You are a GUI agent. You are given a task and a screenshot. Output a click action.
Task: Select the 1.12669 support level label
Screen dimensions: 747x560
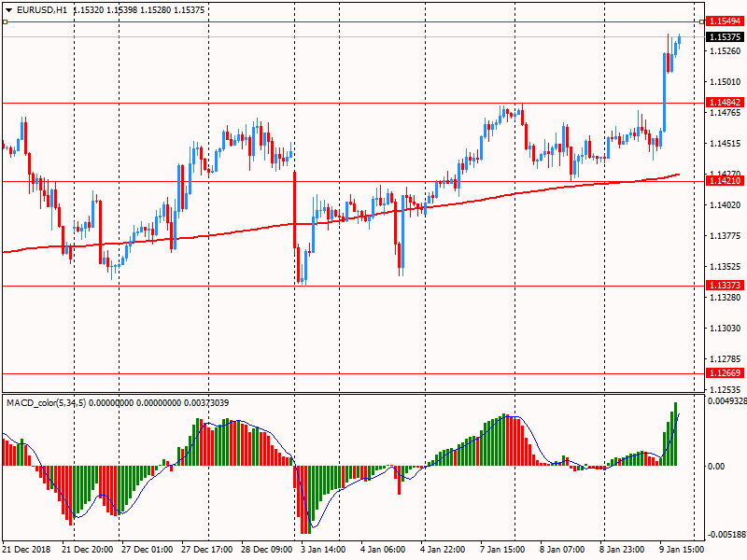pyautogui.click(x=725, y=373)
